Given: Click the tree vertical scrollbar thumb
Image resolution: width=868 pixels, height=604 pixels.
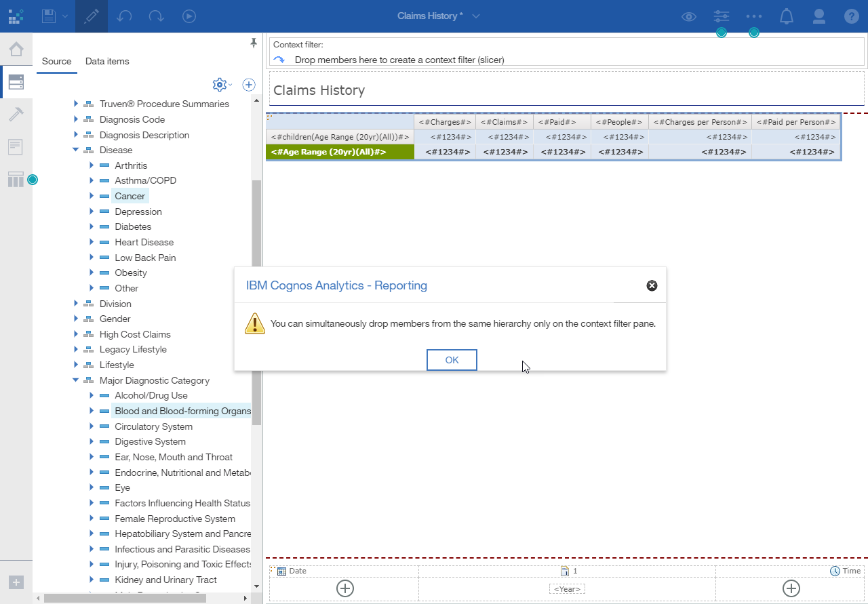Looking at the screenshot, I should (256, 302).
